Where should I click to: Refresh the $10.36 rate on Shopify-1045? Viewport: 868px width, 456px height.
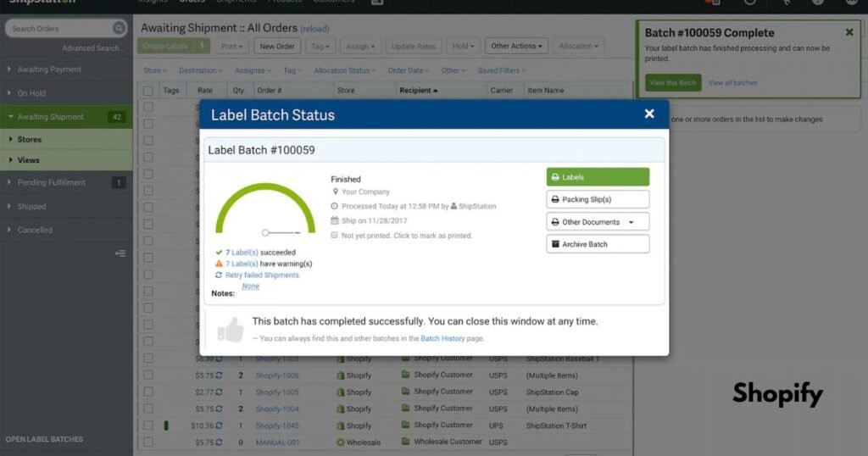220,425
